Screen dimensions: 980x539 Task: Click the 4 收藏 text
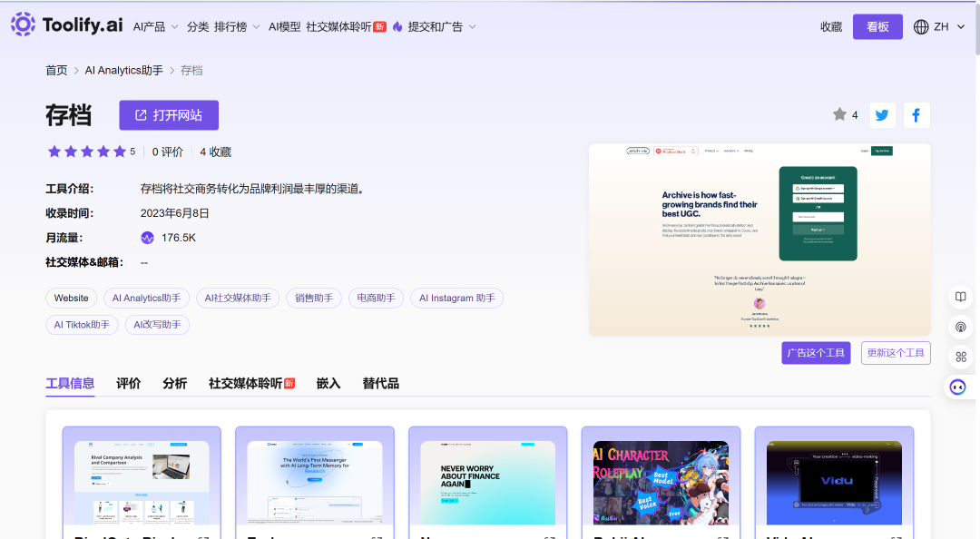216,152
